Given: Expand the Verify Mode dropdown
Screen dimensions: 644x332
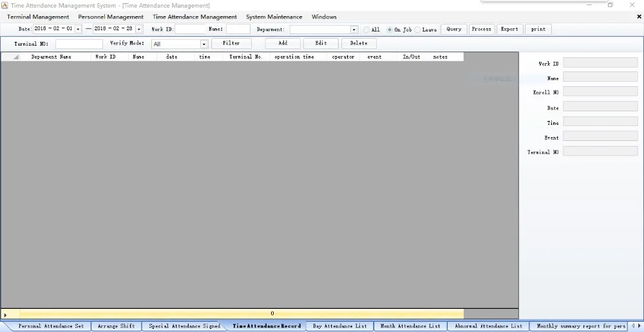Looking at the screenshot, I should pyautogui.click(x=204, y=44).
